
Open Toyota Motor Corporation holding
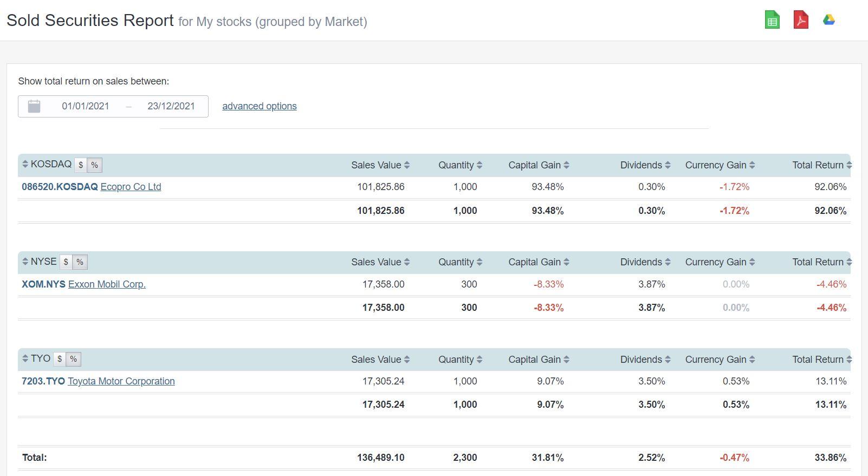click(x=121, y=381)
